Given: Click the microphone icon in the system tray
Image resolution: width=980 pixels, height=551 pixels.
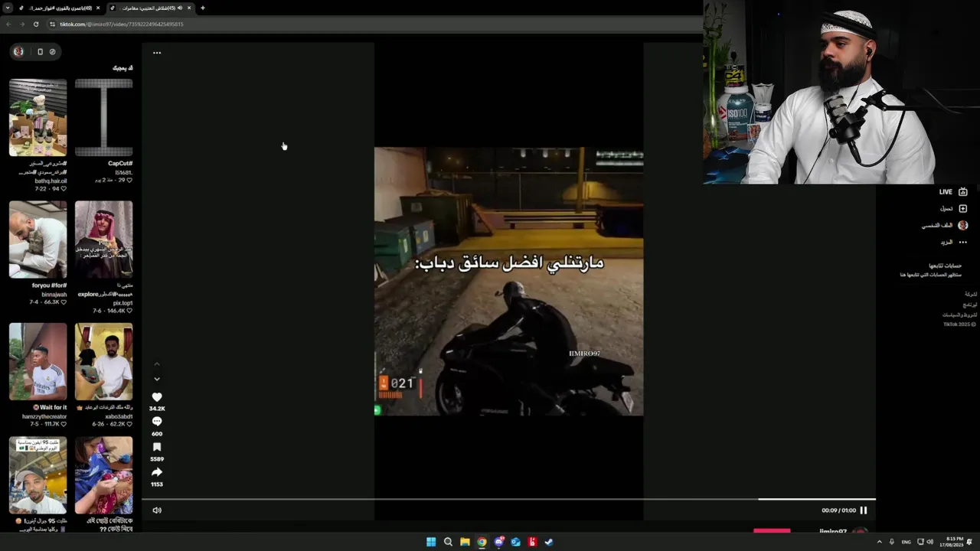Looking at the screenshot, I should (891, 542).
